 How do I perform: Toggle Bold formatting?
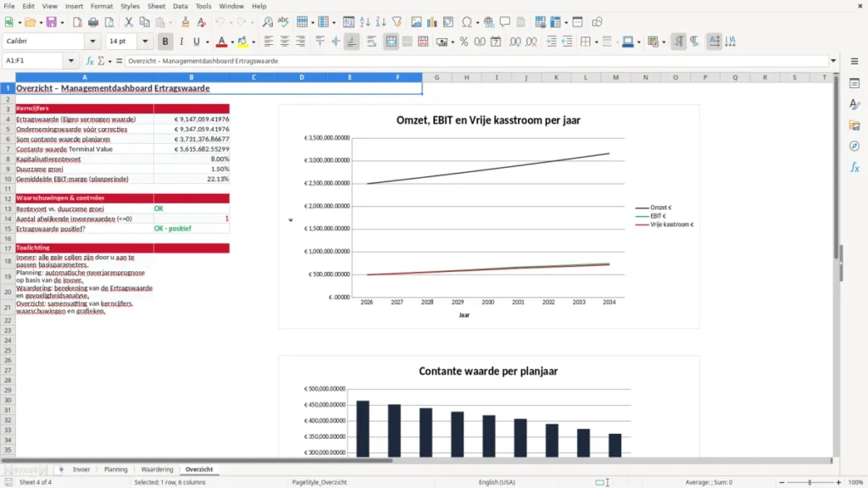coord(165,42)
